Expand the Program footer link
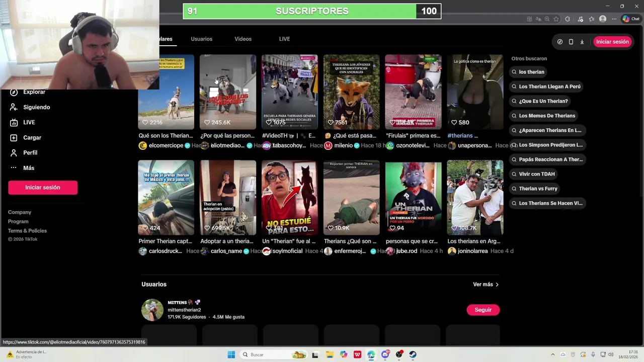Viewport: 644px width, 362px height. [x=18, y=221]
